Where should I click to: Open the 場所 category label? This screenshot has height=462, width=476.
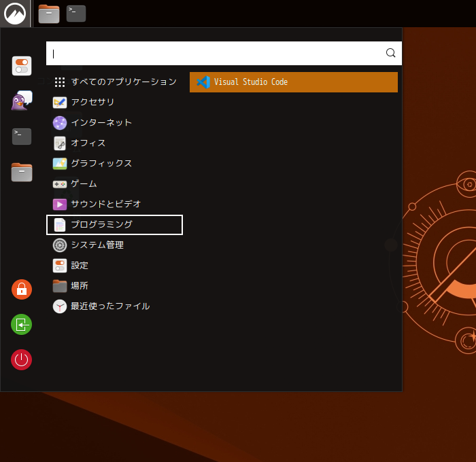coord(80,286)
